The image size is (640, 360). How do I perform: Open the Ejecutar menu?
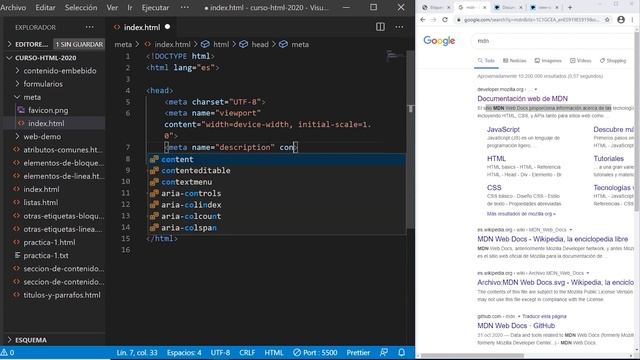155,7
